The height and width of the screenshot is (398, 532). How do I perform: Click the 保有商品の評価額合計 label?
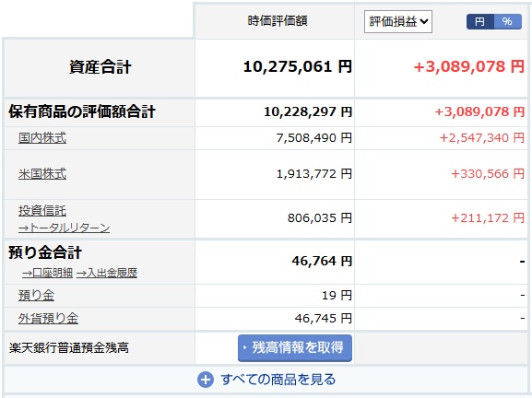pos(82,111)
